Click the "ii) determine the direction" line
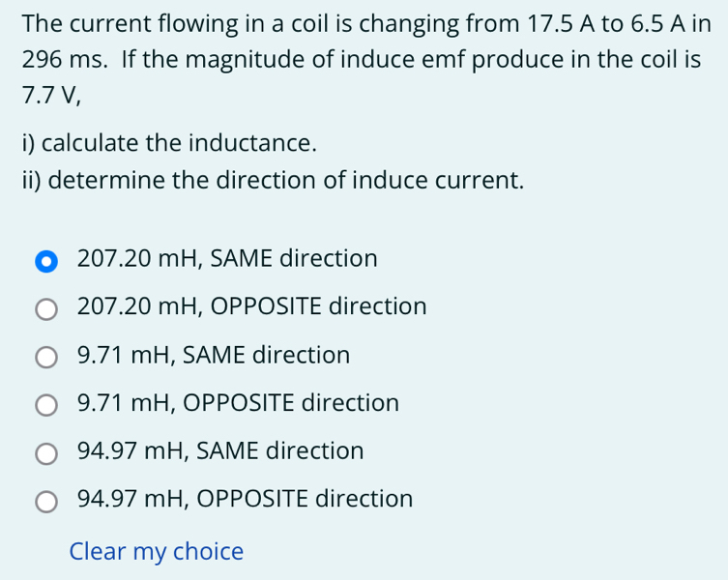 [273, 180]
